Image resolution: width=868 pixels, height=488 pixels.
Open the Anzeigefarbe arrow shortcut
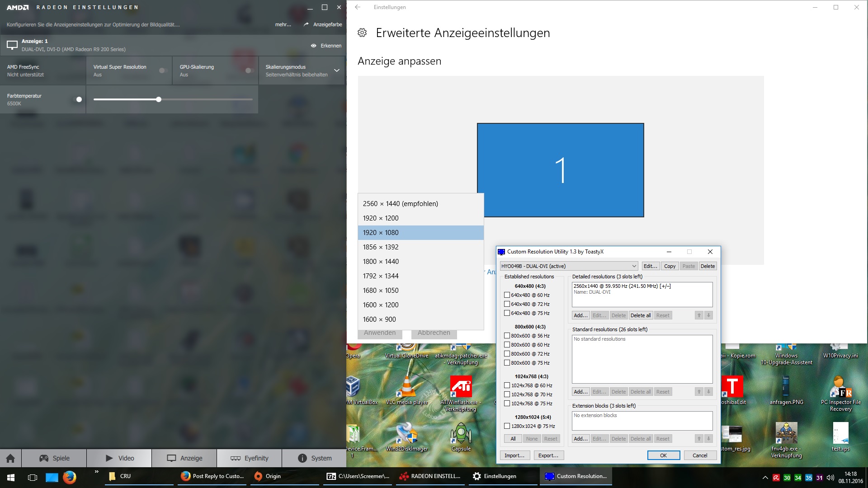tap(306, 24)
